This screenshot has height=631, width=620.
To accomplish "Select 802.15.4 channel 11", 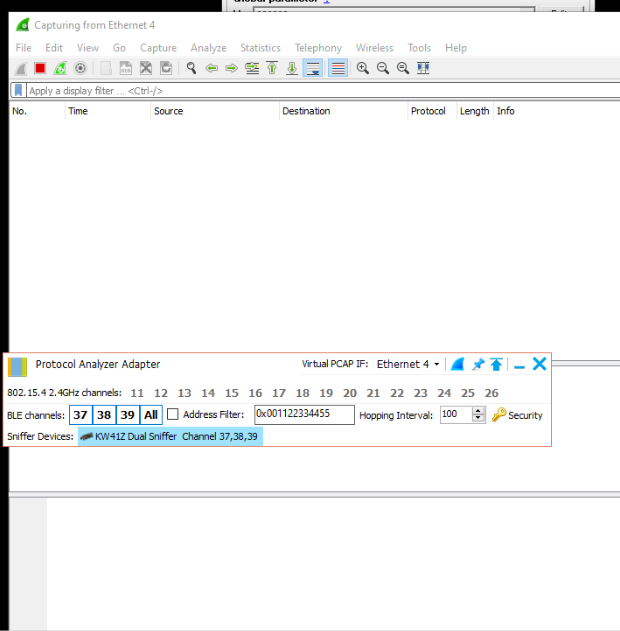I will [x=137, y=393].
